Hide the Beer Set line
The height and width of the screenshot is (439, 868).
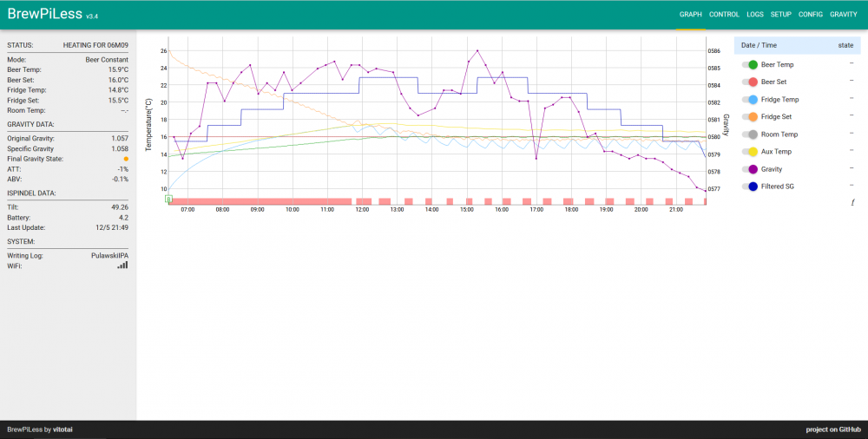[749, 82]
